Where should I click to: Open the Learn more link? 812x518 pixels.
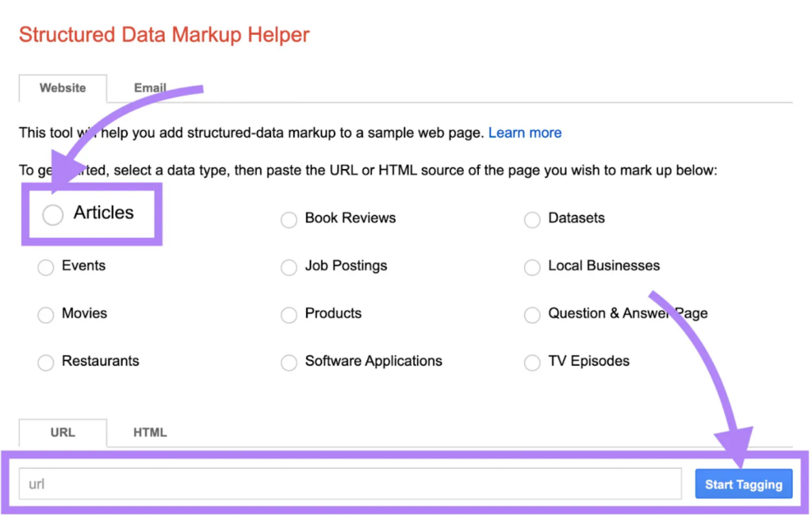(525, 132)
